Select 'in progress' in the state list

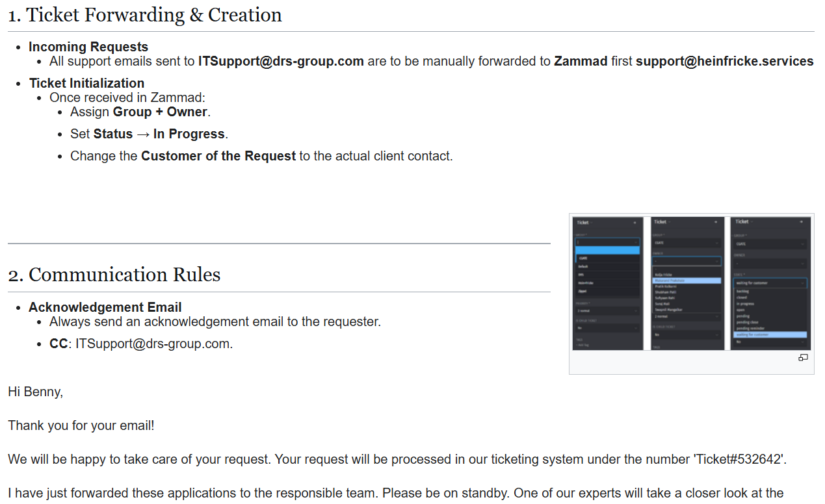(746, 303)
